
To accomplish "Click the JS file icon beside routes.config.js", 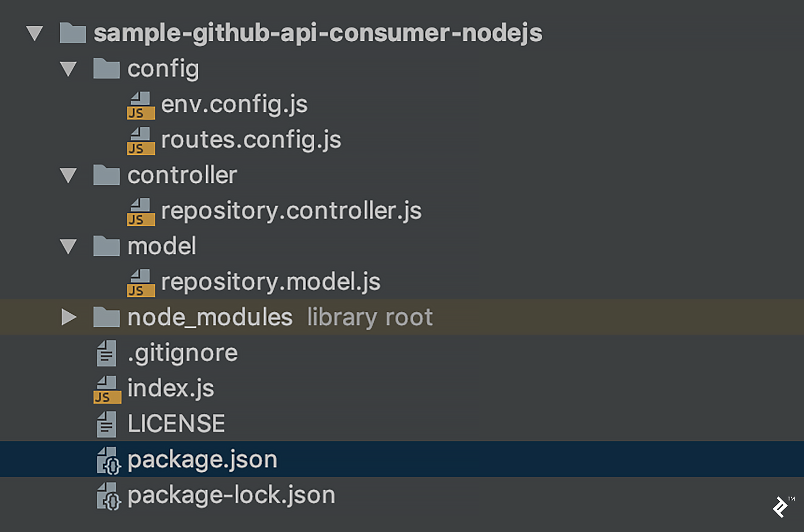I will (140, 140).
